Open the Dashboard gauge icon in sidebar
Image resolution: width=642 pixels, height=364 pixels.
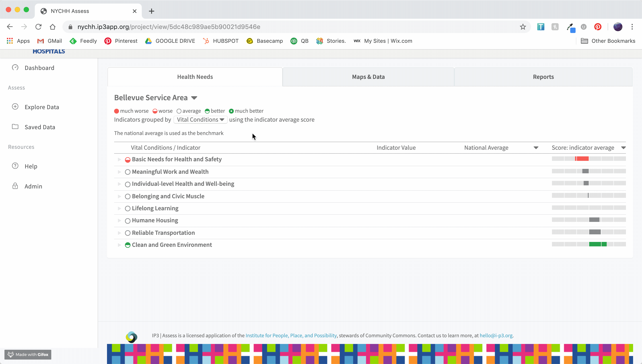[x=15, y=67]
